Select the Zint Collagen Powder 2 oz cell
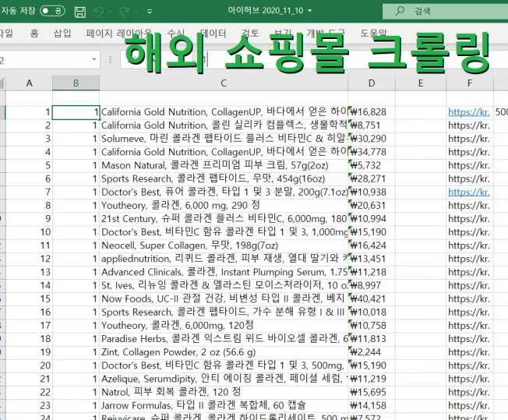 tap(224, 352)
